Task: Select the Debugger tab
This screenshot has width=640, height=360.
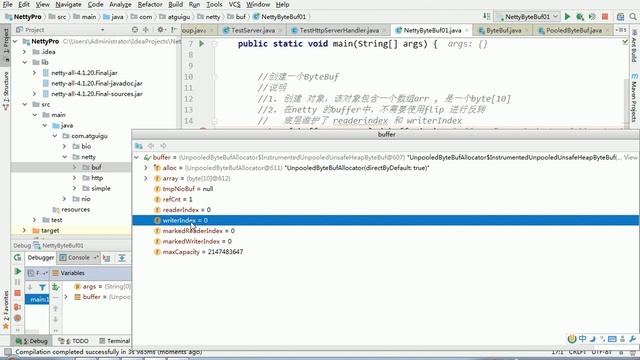Action: click(40, 258)
